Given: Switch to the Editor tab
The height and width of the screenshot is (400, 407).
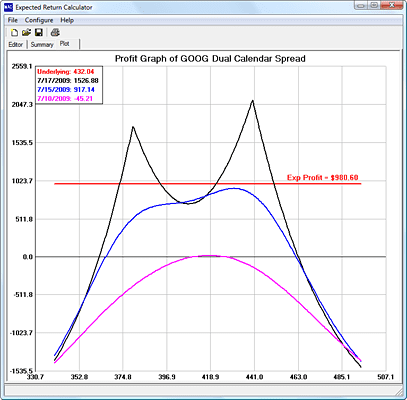Looking at the screenshot, I should [16, 45].
